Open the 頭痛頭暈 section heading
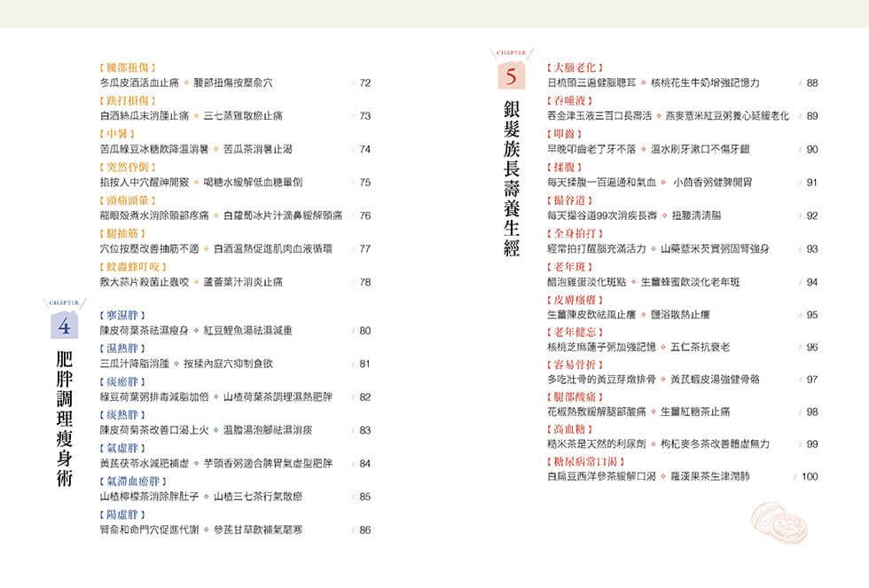869x588 pixels. pos(129,200)
